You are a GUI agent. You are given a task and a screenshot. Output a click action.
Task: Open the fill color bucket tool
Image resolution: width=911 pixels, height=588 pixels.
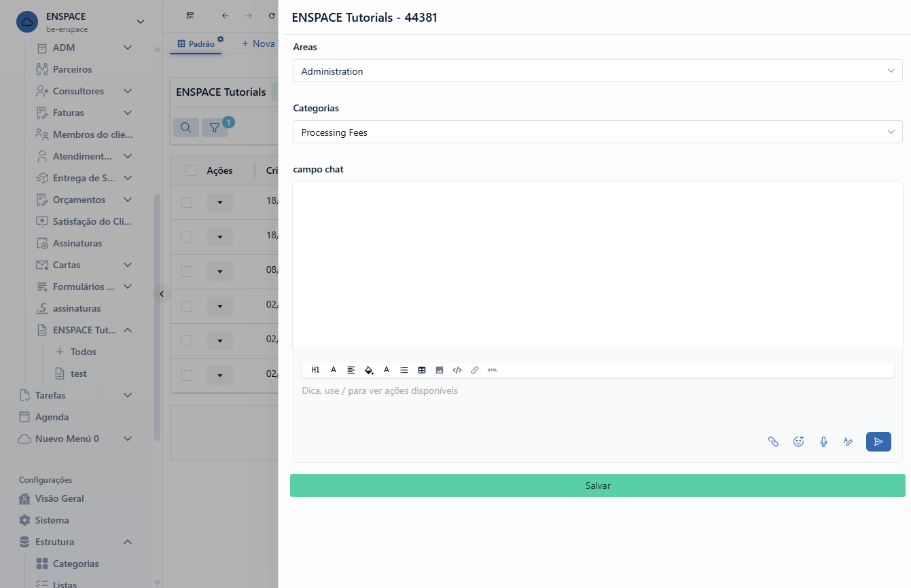(369, 370)
